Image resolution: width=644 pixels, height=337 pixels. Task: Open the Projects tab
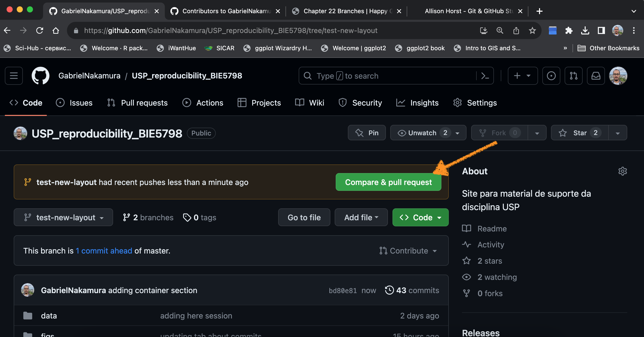(x=259, y=103)
